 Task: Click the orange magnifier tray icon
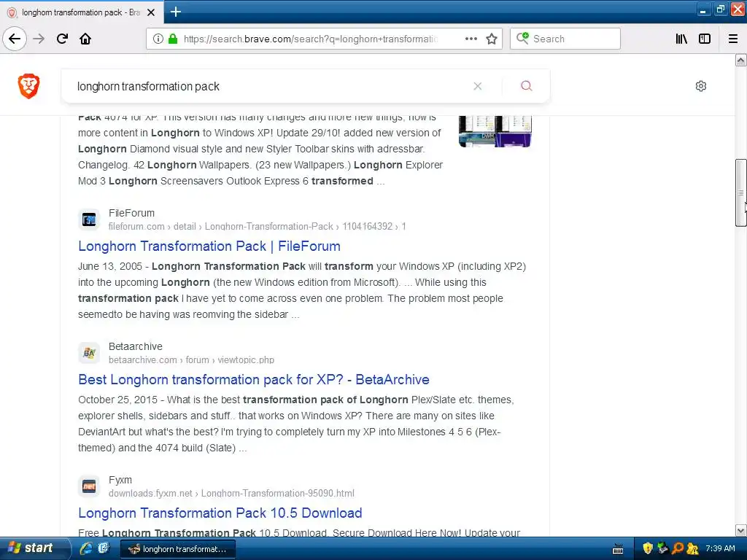pos(677,548)
